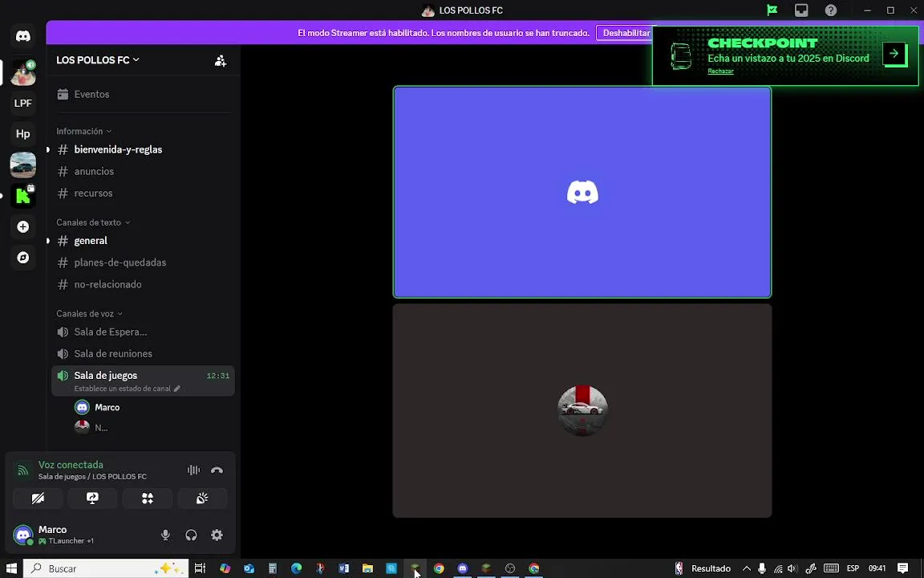Image resolution: width=924 pixels, height=578 pixels.
Task: Collapse the Información category
Action: pyautogui.click(x=83, y=131)
